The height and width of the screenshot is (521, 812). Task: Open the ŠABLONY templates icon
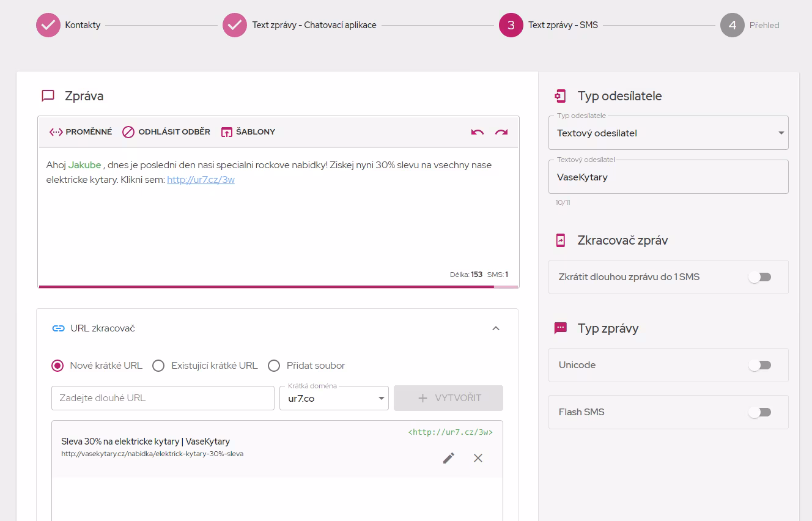226,132
